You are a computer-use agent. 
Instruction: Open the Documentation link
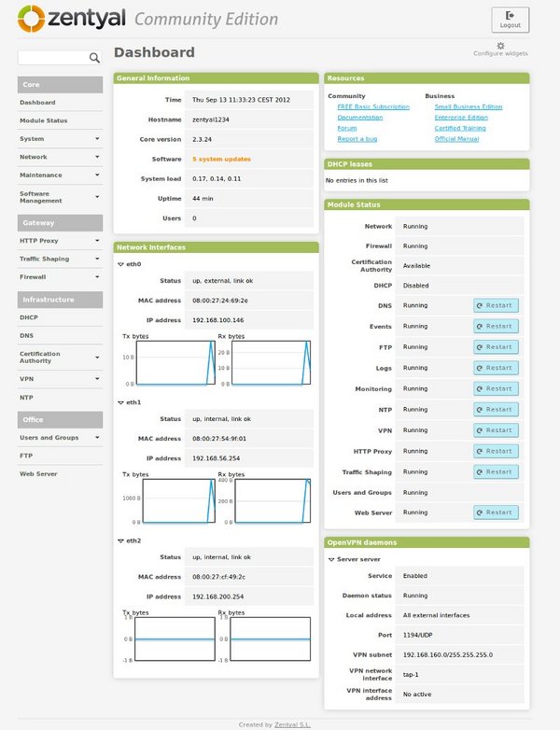click(360, 118)
